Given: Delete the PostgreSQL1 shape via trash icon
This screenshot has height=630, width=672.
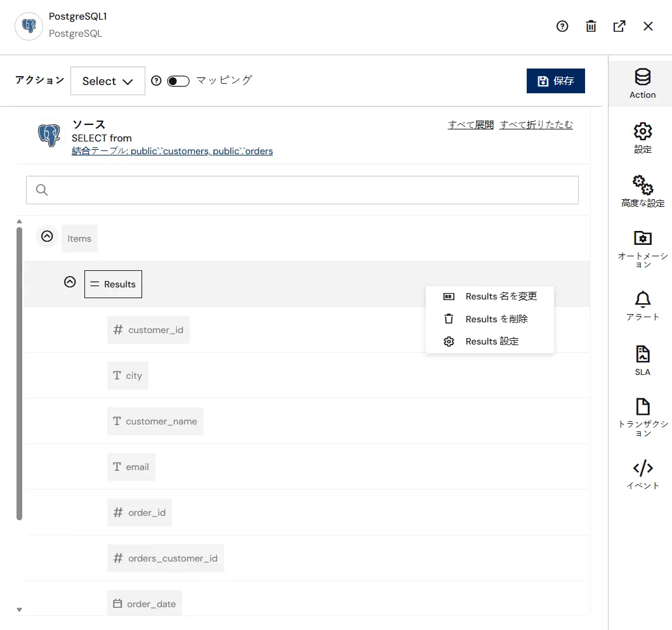Looking at the screenshot, I should click(591, 26).
